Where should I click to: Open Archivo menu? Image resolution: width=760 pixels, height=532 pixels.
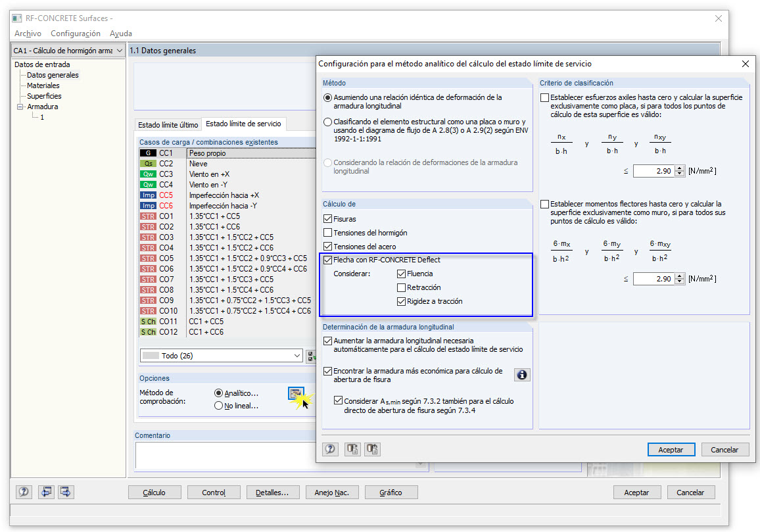click(28, 34)
